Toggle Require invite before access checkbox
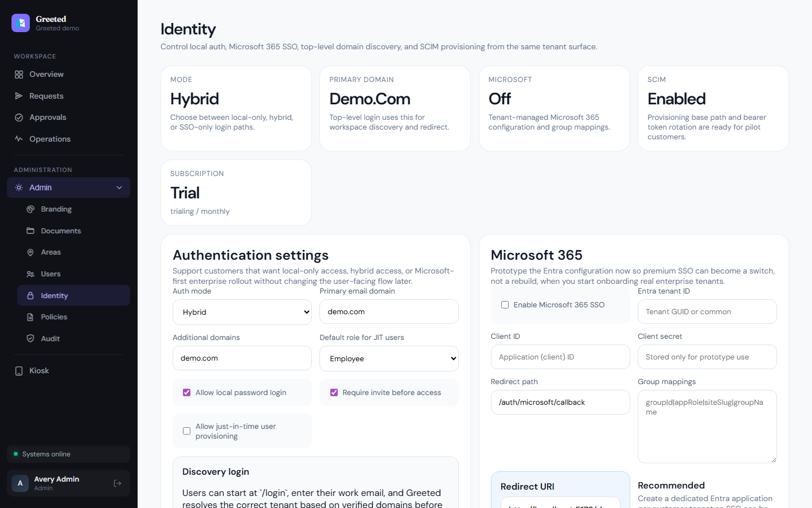812x508 pixels. [x=334, y=393]
